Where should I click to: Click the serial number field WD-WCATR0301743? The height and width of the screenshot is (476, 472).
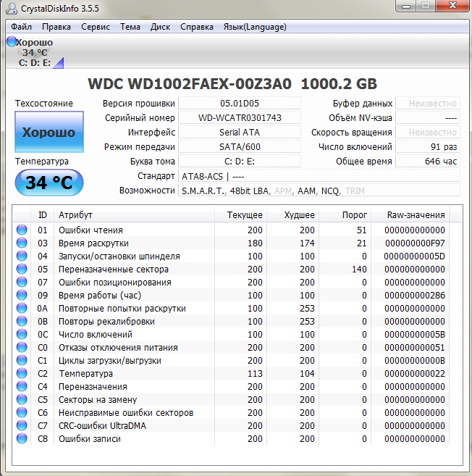[x=240, y=118]
